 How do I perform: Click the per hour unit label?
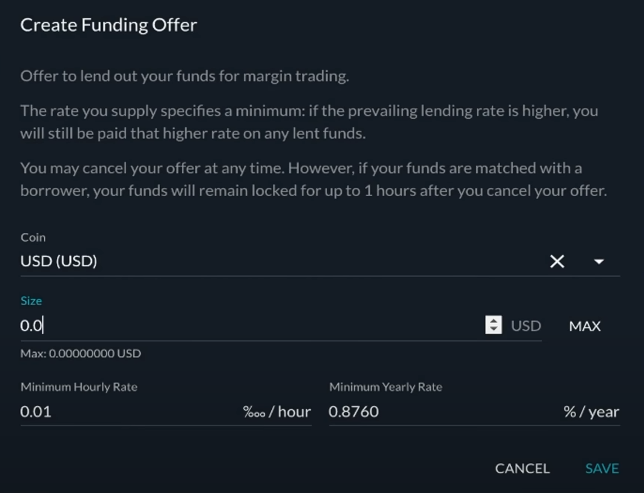pos(277,412)
